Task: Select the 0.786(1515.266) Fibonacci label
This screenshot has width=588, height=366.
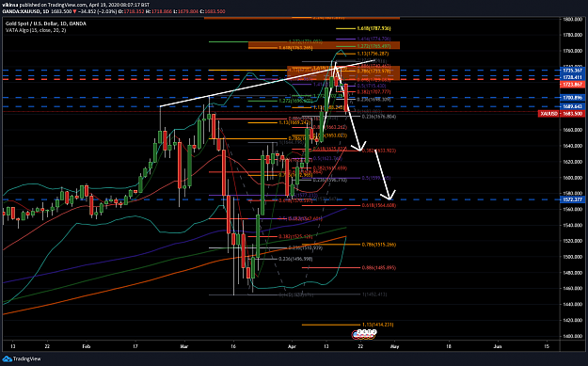Action: click(x=379, y=245)
